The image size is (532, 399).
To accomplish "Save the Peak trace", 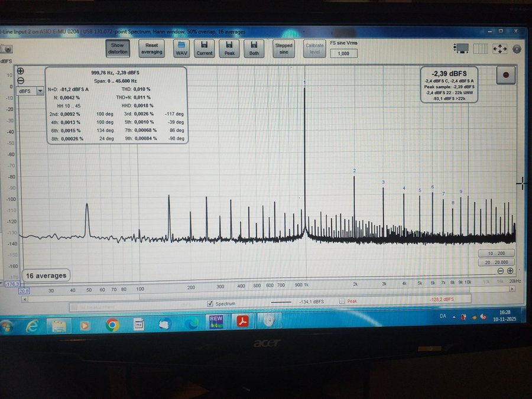I will point(229,48).
